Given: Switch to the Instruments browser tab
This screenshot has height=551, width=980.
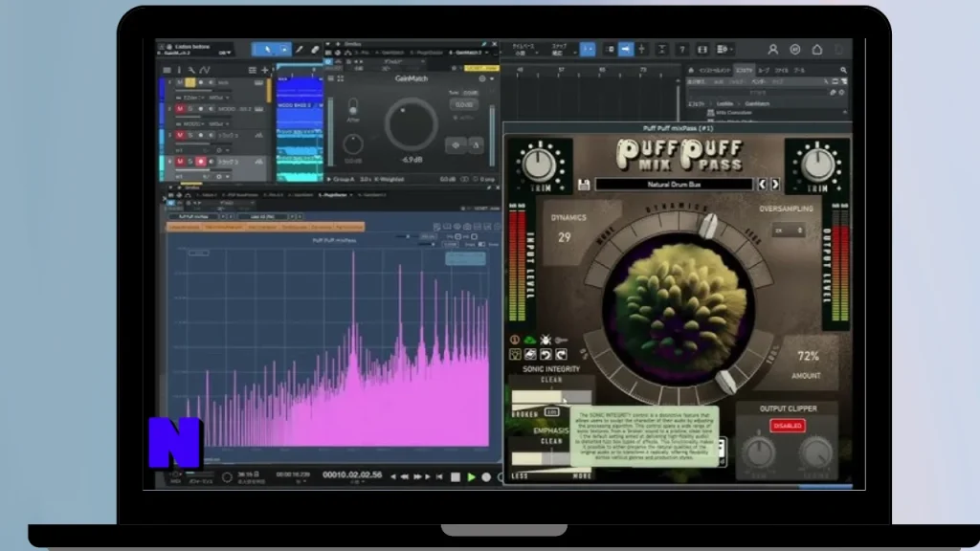Looking at the screenshot, I should click(714, 71).
